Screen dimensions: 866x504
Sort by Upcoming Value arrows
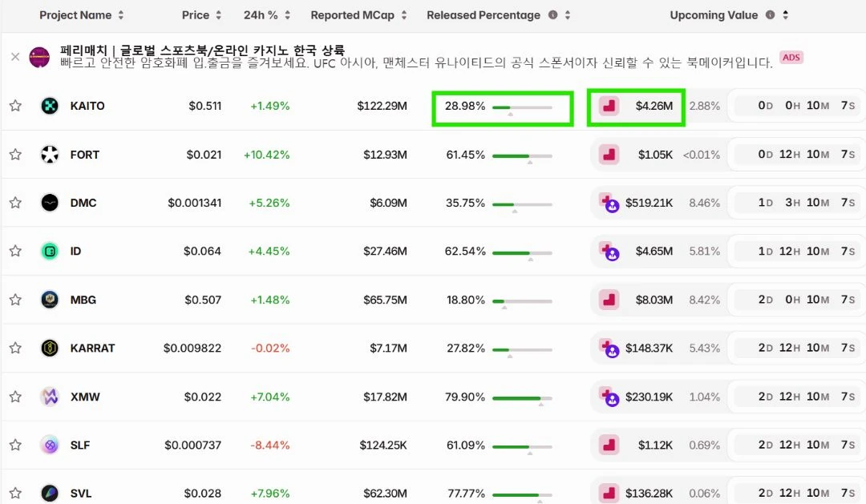coord(785,15)
